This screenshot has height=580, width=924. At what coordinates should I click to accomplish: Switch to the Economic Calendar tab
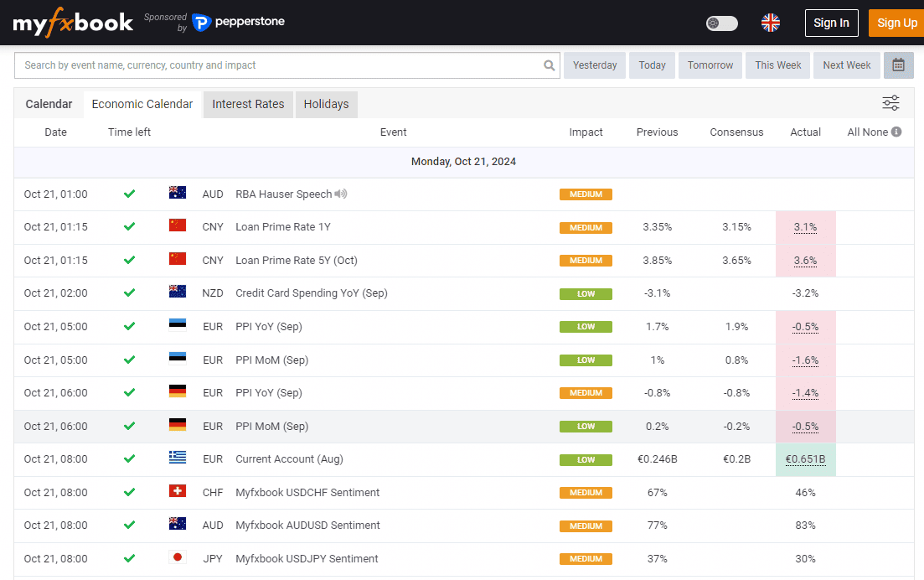pyautogui.click(x=142, y=104)
